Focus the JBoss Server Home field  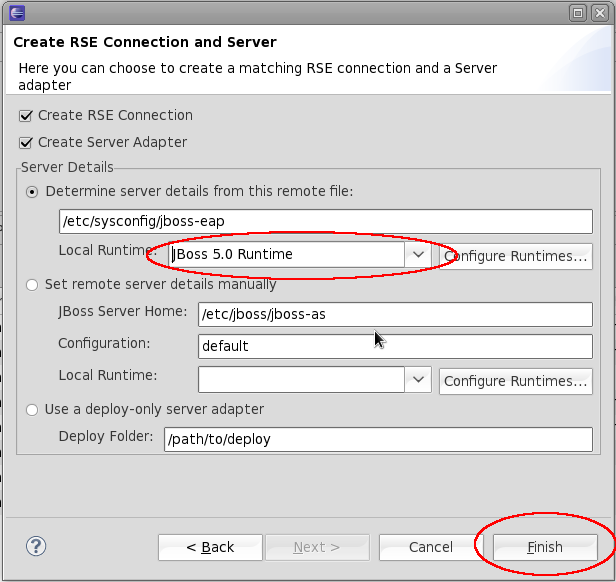click(x=395, y=314)
